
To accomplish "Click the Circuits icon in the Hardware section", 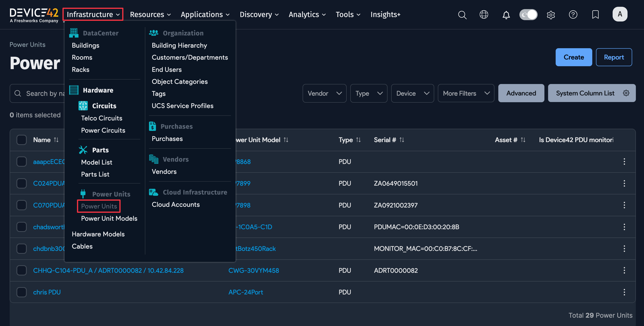I will (x=83, y=106).
